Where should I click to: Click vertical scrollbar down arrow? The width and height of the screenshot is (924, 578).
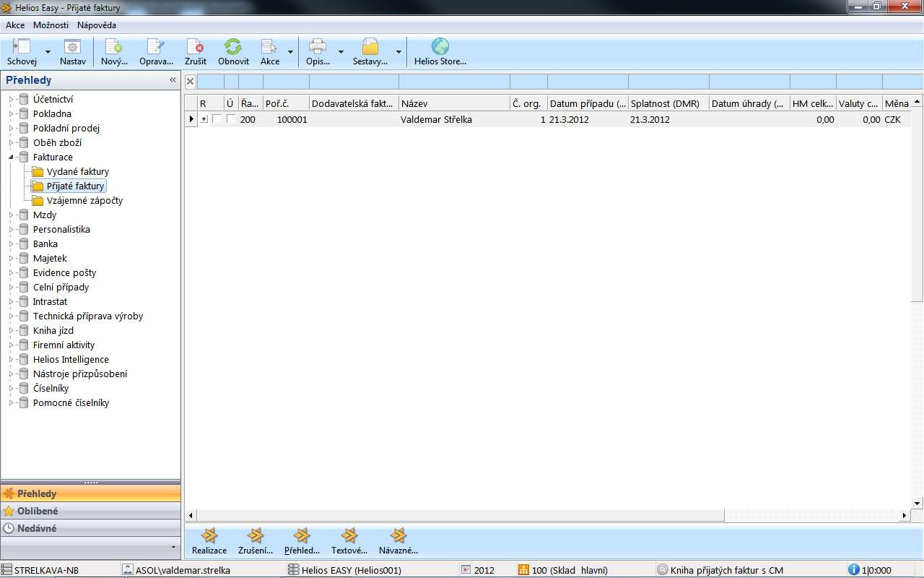[x=918, y=504]
